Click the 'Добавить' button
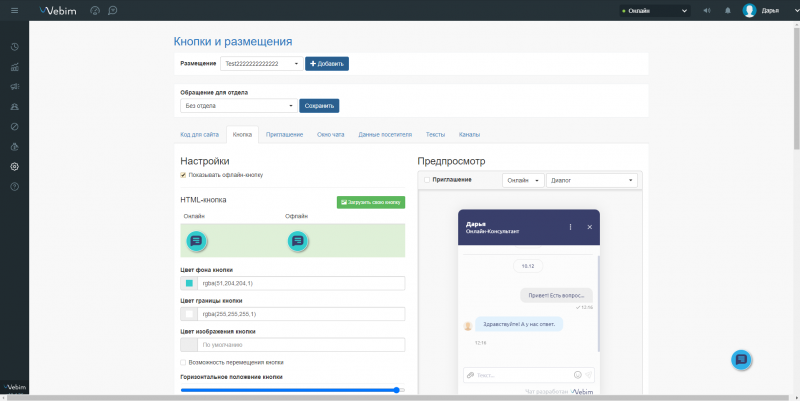 pyautogui.click(x=327, y=64)
